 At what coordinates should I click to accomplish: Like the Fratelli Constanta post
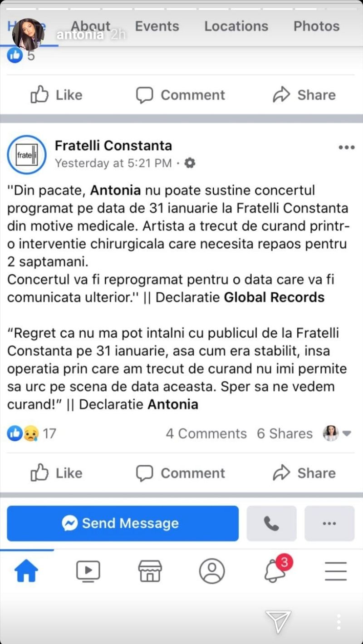coord(57,473)
